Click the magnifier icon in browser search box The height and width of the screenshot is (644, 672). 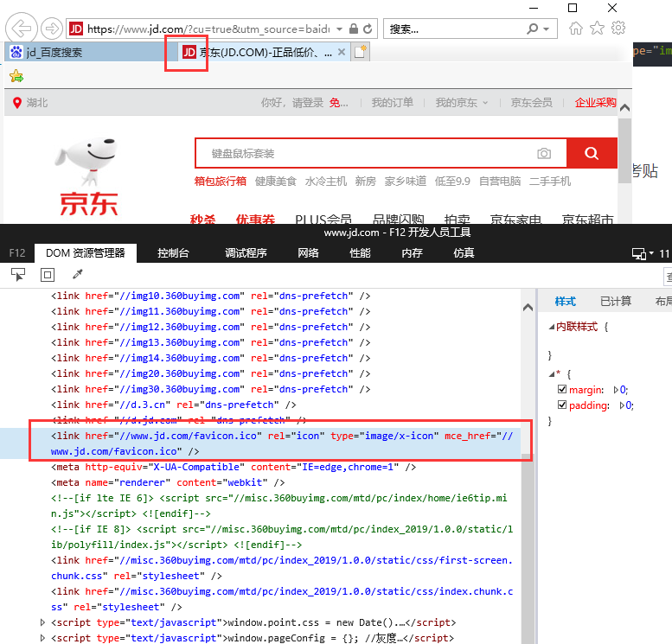532,29
